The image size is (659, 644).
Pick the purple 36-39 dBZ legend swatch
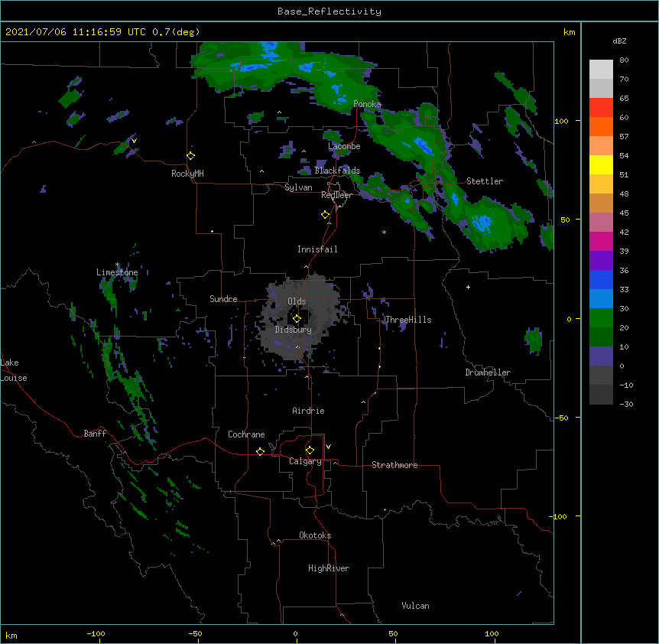[601, 261]
